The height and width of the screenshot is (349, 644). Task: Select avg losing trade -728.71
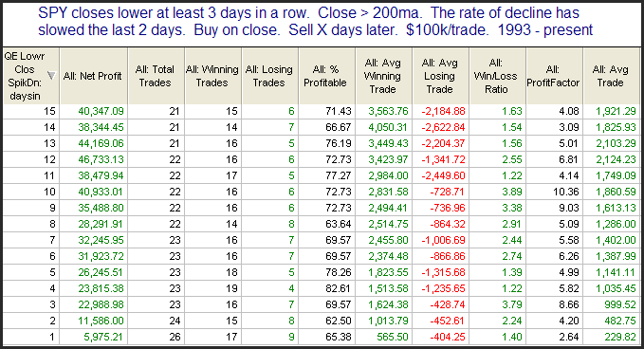[x=448, y=192]
